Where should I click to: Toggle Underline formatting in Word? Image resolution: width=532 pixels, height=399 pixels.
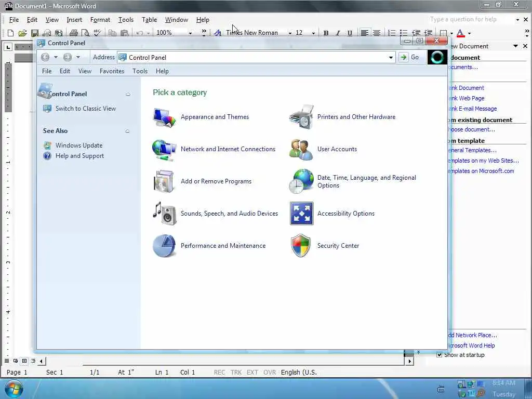point(350,33)
